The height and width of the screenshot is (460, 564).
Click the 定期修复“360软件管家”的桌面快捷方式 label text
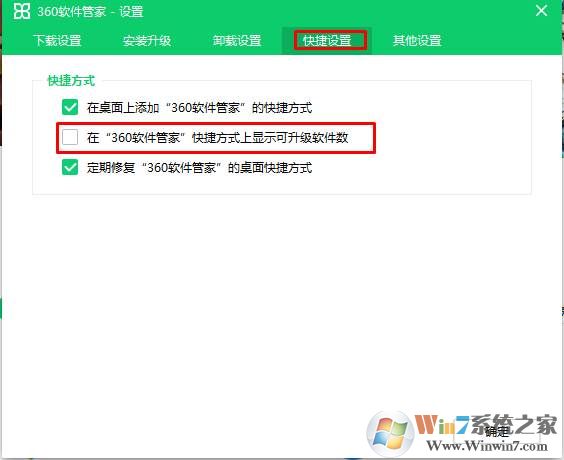(x=199, y=168)
